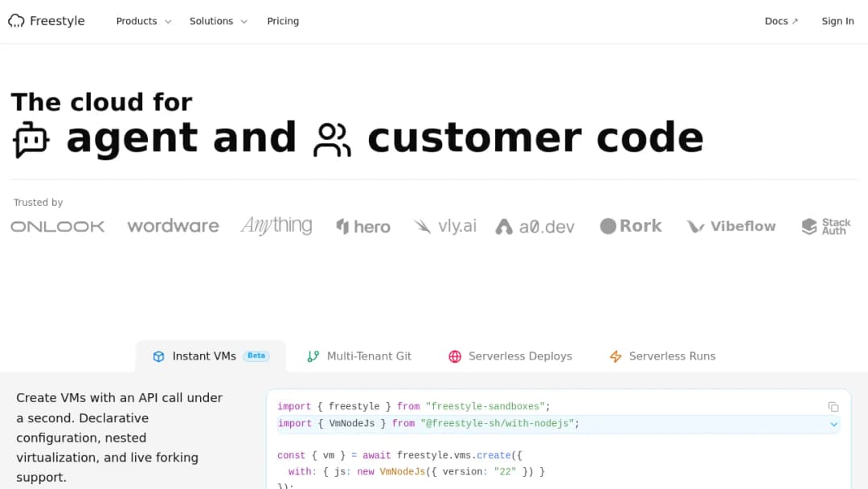Select the Serverless Deploys tab
Image resolution: width=868 pixels, height=489 pixels.
tap(510, 356)
